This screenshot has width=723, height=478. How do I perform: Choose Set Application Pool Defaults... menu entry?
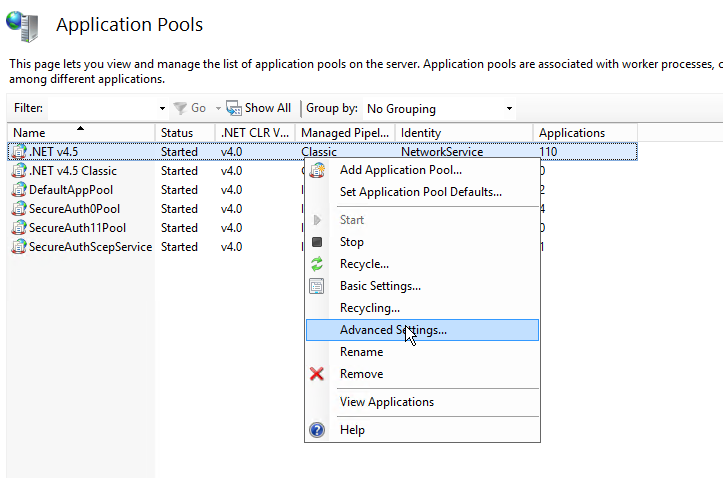pos(422,192)
